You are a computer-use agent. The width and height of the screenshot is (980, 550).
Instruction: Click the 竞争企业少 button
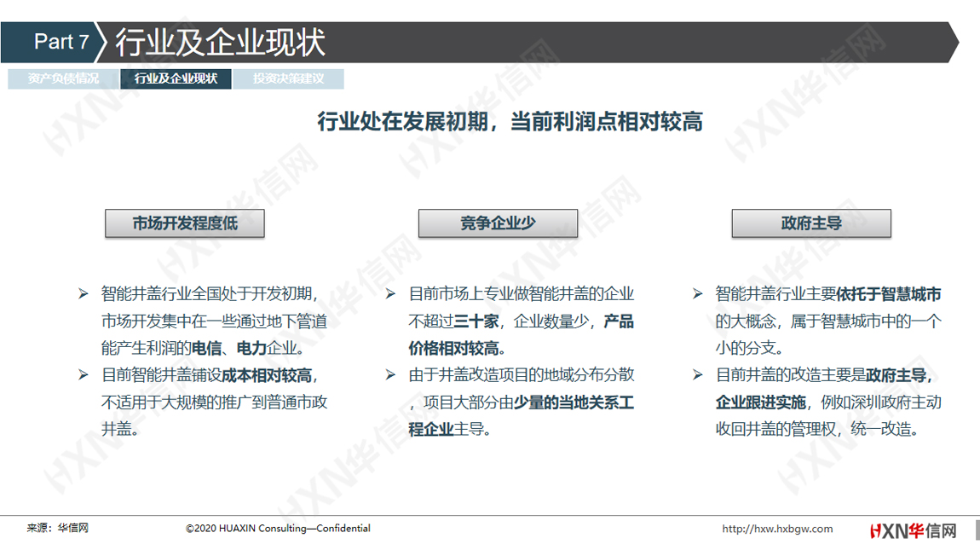(x=499, y=223)
